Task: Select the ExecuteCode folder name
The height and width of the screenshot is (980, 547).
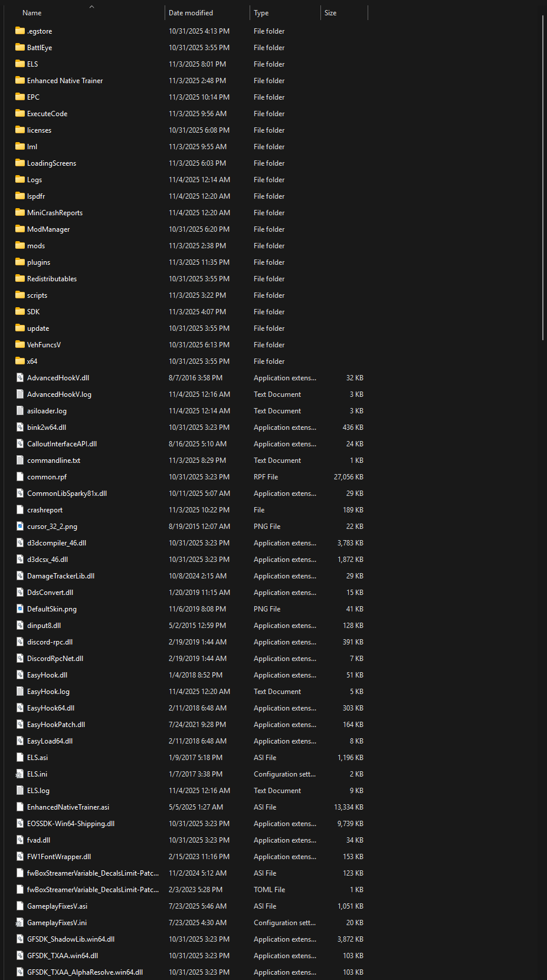Action: pos(47,114)
